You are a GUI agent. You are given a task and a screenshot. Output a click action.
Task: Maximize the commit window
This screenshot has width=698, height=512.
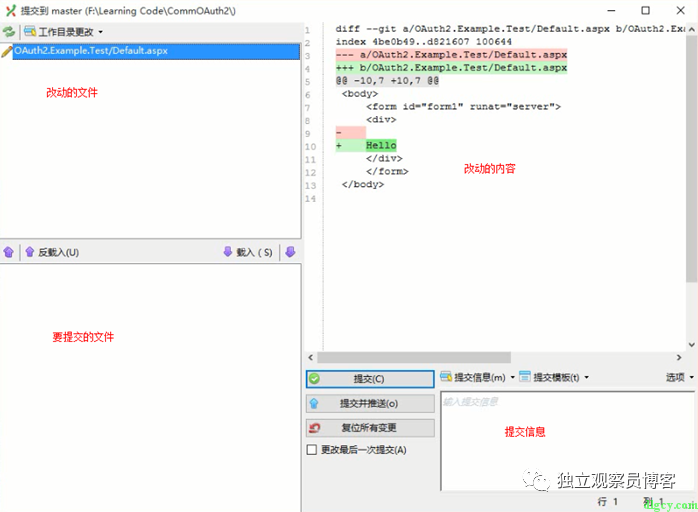tap(645, 10)
